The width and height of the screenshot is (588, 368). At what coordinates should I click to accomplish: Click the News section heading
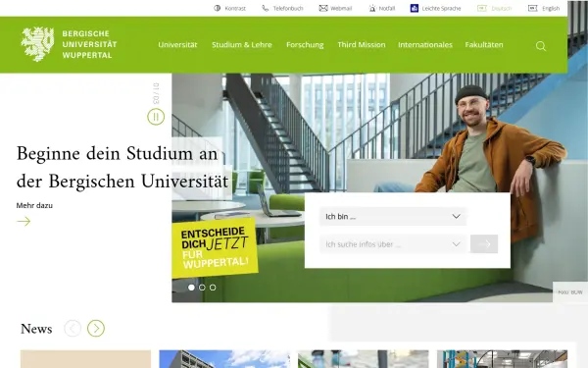coord(36,329)
